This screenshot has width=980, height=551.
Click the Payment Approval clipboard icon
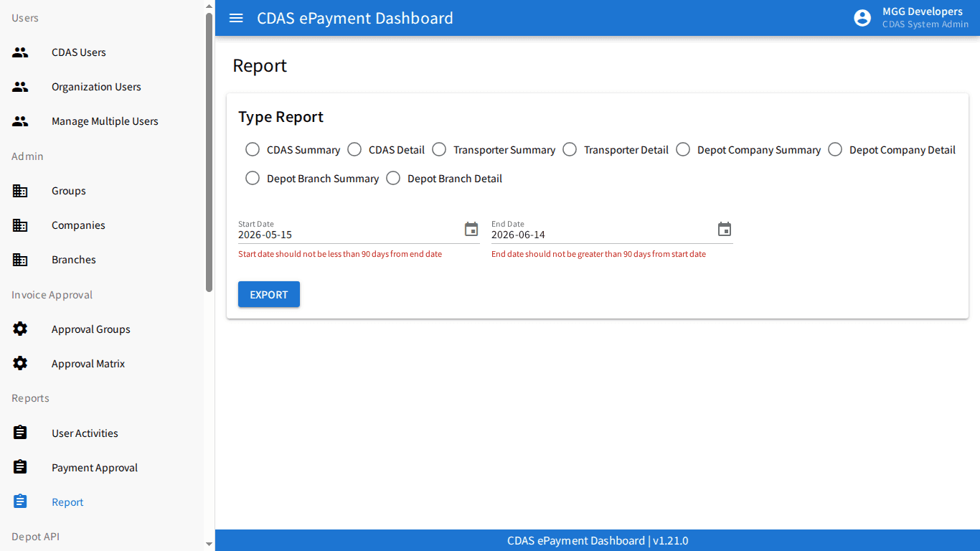(20, 467)
